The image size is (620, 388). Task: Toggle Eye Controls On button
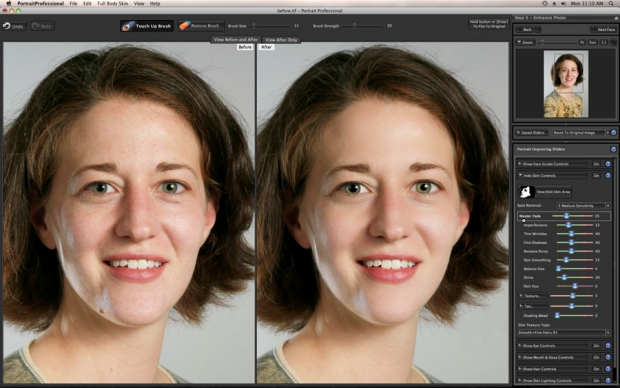click(596, 346)
